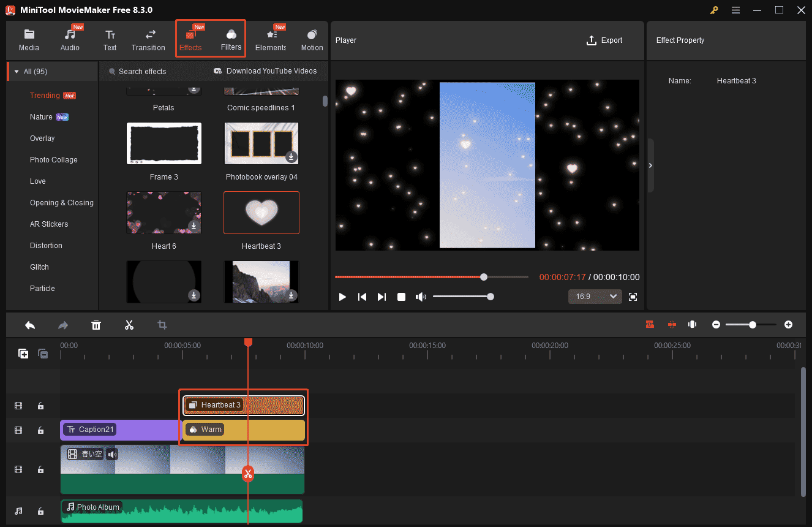Enter full screen preview
The height and width of the screenshot is (527, 812).
pyautogui.click(x=633, y=297)
